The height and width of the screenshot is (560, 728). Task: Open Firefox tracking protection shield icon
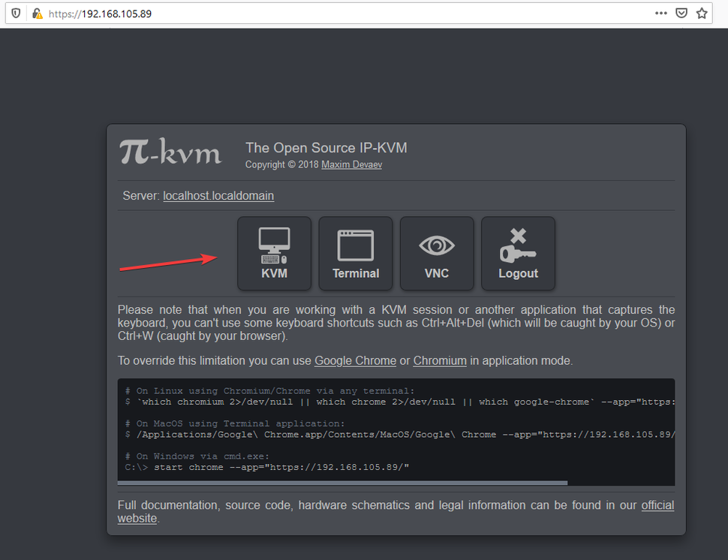15,13
